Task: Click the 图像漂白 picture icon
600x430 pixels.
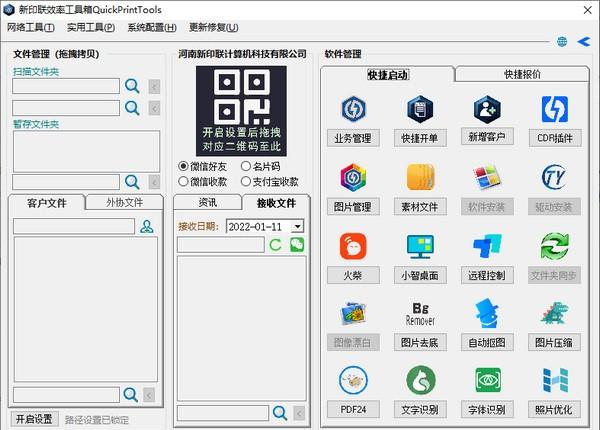Action: 353,313
